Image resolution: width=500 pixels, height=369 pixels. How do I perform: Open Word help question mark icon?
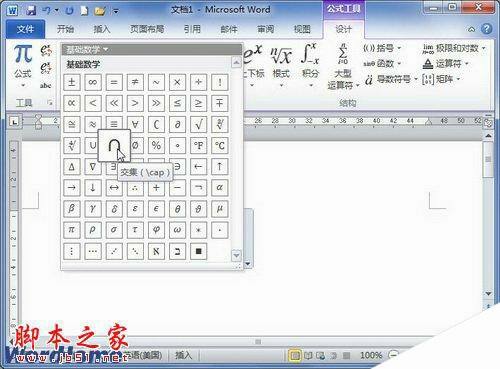(x=486, y=29)
